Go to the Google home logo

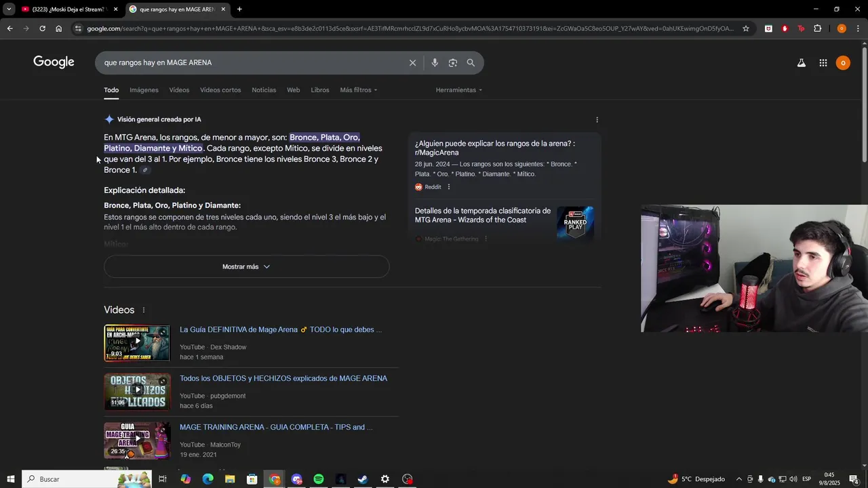(54, 62)
